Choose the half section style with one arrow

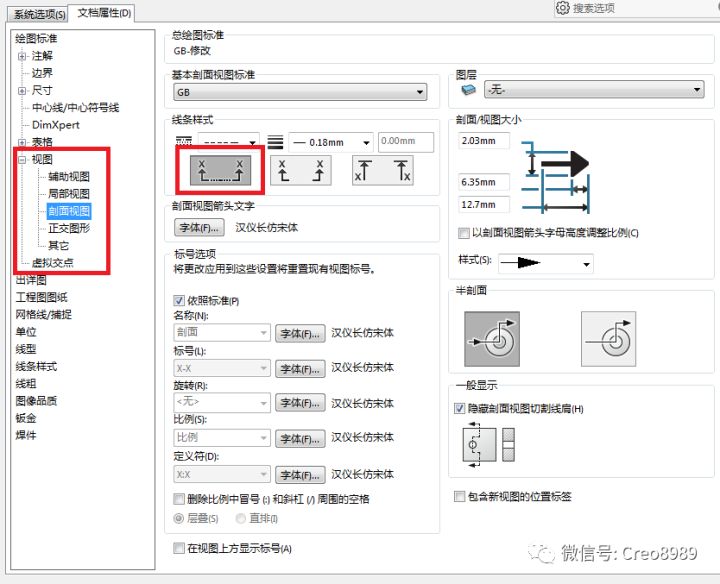(x=608, y=339)
